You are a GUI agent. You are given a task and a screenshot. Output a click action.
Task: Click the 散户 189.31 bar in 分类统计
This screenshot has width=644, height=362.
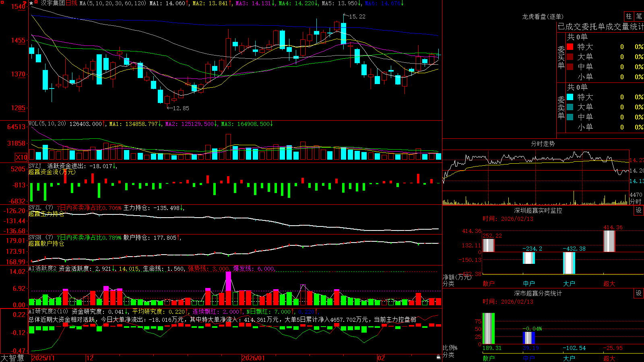488,329
